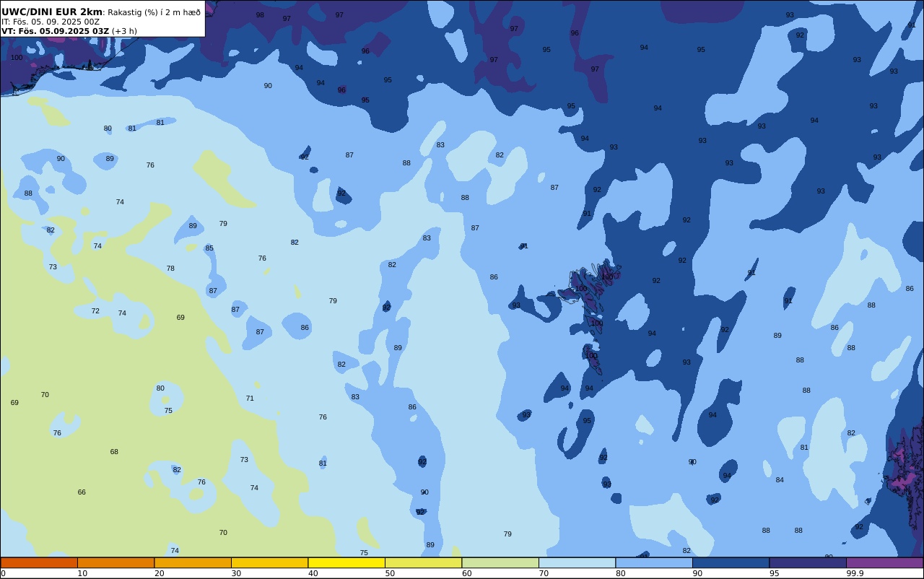
Task: Click the purple legend swatch above 99.9
Action: tap(884, 563)
